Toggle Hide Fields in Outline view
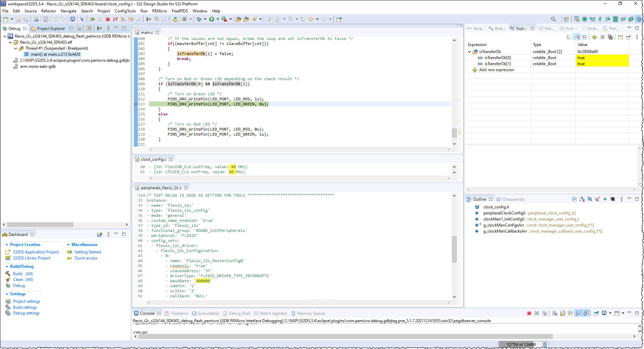 pos(590,199)
